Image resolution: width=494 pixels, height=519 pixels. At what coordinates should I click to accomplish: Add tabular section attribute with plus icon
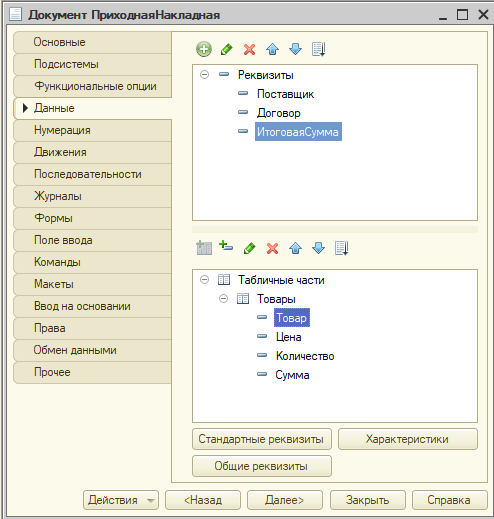pos(226,246)
